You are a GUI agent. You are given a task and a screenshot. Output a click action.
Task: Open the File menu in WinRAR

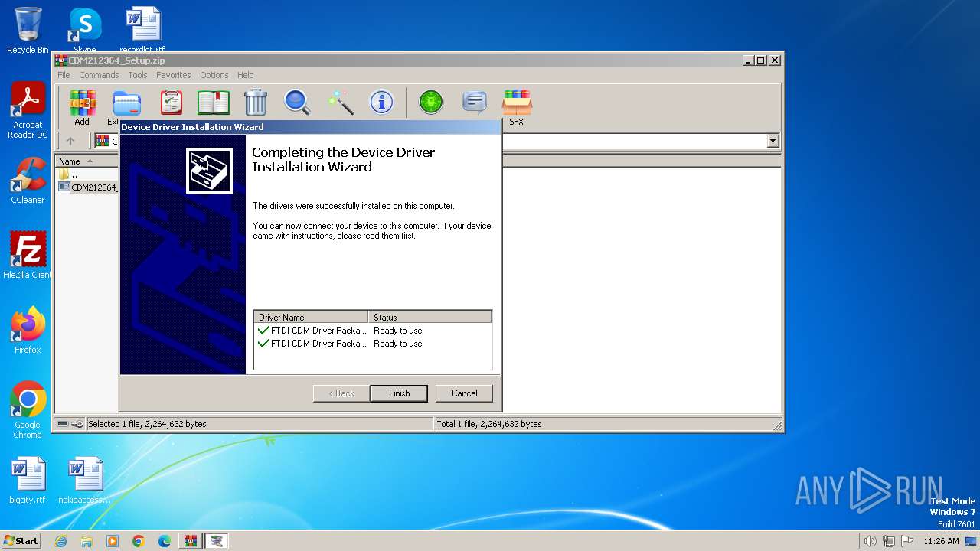64,75
